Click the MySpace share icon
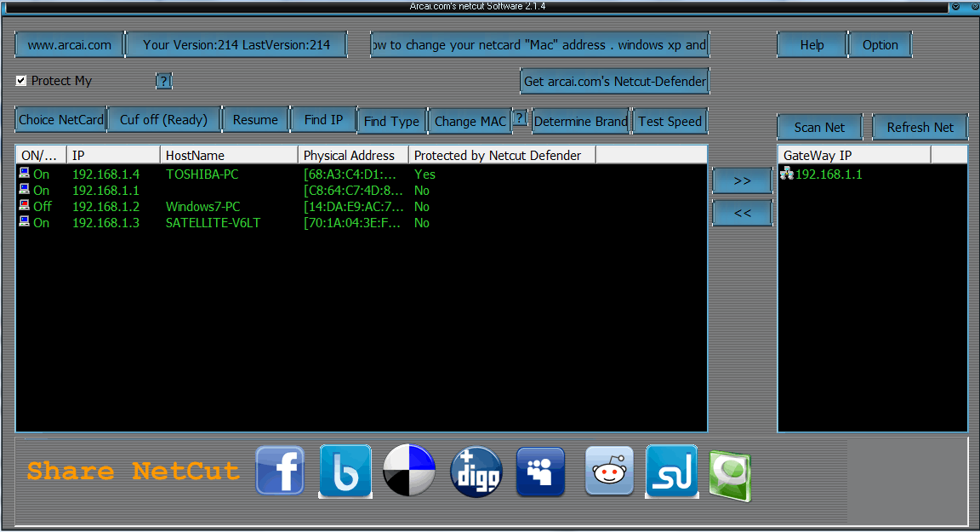 coord(541,472)
